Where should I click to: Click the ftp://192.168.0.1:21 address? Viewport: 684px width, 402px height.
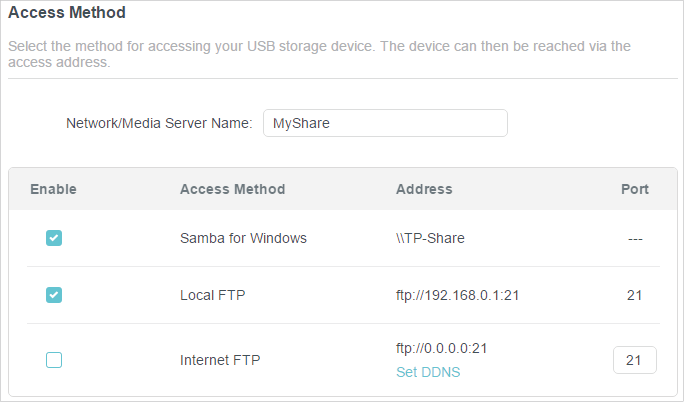pos(458,295)
